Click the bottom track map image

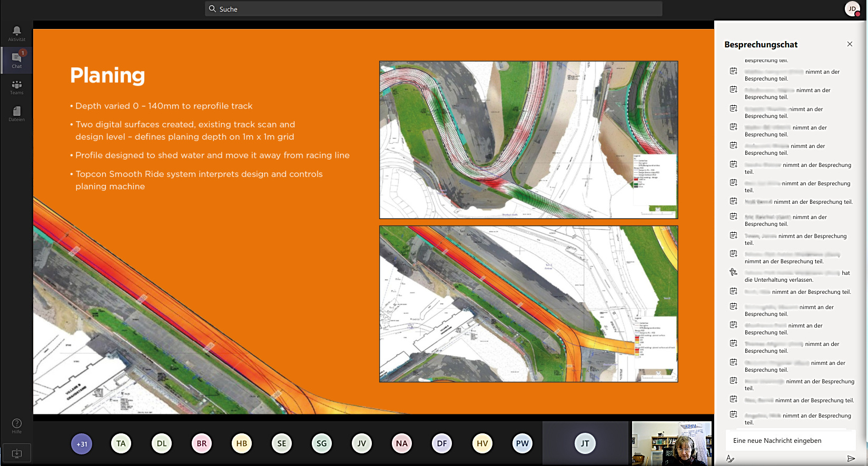point(528,304)
